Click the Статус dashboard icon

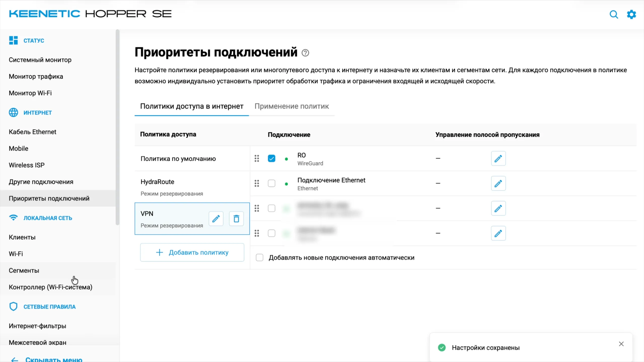13,40
